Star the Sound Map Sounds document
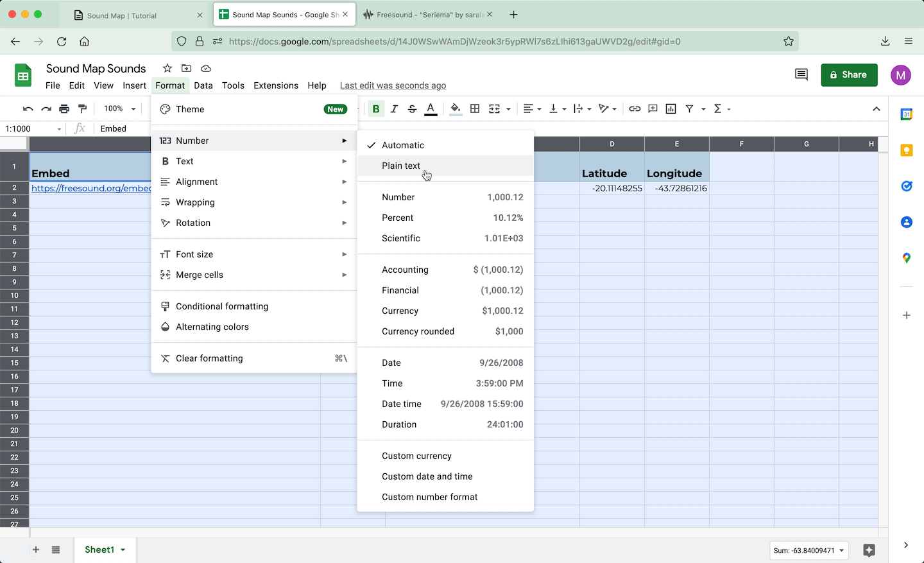The image size is (924, 563). [x=167, y=69]
